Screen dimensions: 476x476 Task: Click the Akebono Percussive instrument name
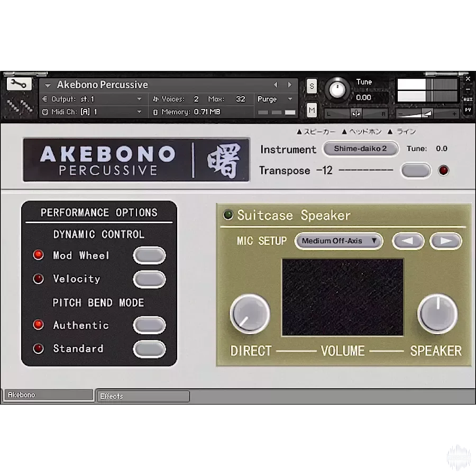pyautogui.click(x=102, y=85)
